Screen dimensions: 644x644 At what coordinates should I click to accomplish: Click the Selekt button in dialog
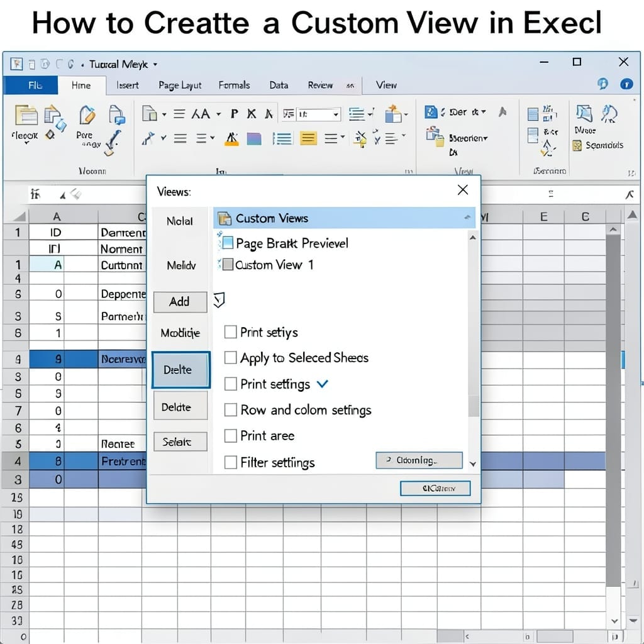click(x=180, y=441)
